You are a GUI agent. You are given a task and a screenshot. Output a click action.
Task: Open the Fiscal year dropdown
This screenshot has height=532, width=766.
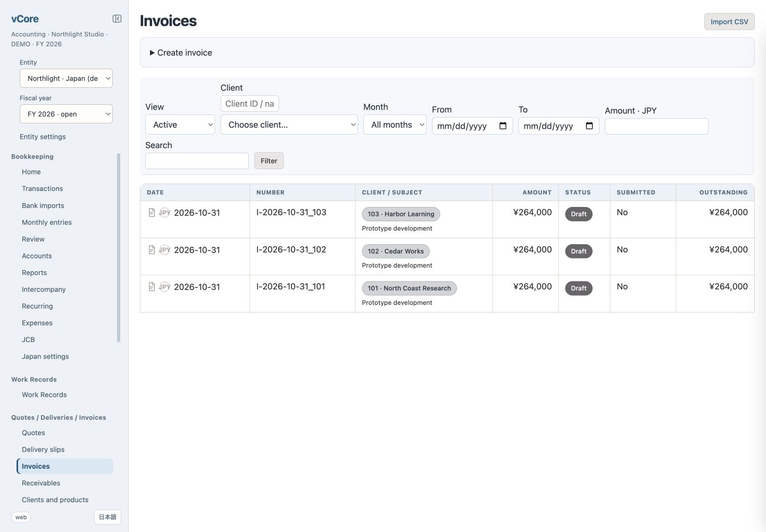pyautogui.click(x=66, y=114)
